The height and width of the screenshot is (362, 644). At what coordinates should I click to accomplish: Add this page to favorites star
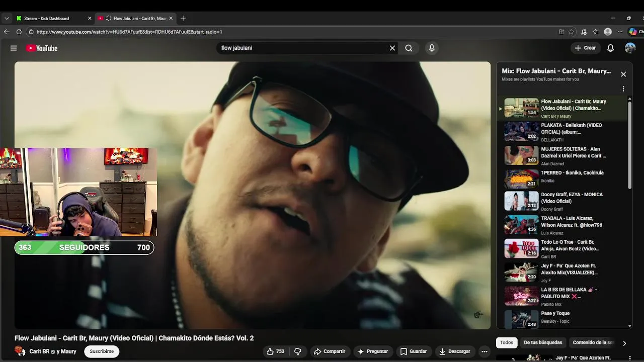point(571,32)
